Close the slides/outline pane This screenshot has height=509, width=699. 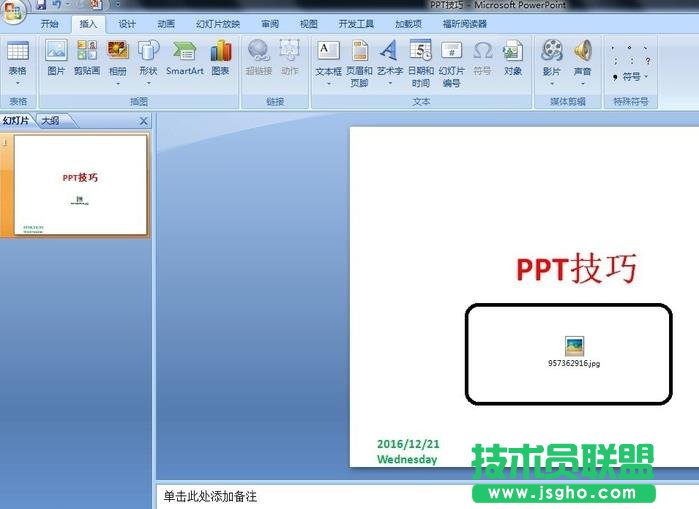pyautogui.click(x=144, y=121)
